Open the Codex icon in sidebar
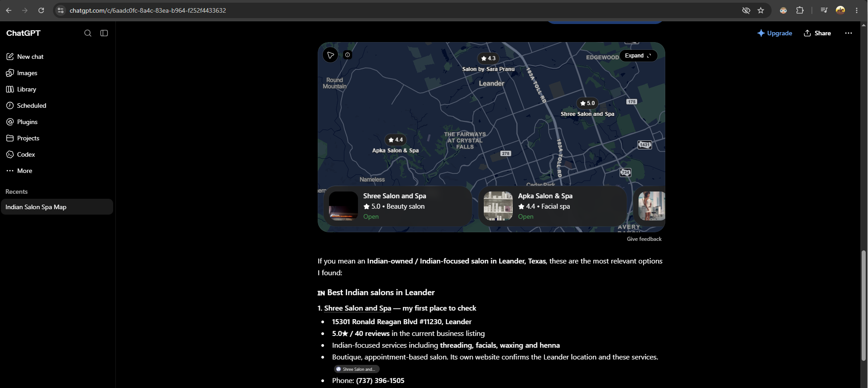 click(x=10, y=154)
